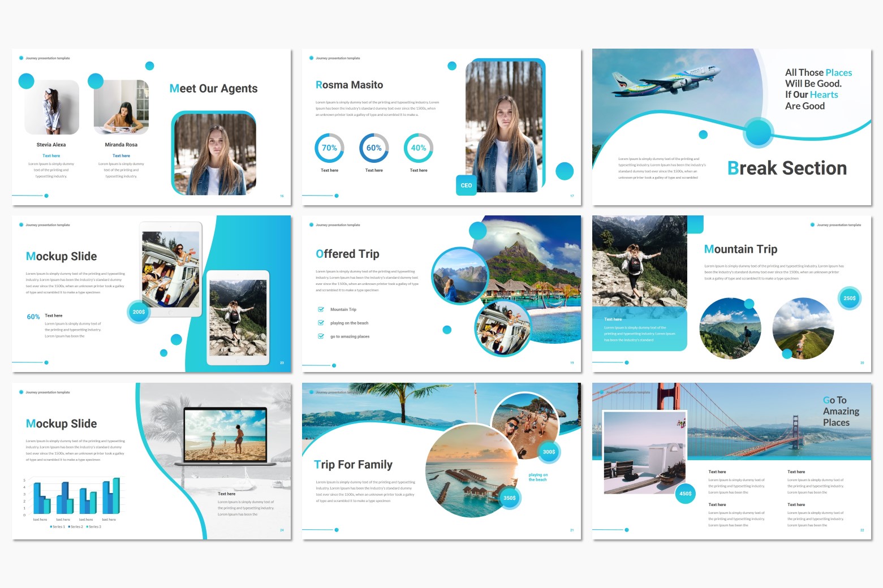883x588 pixels.
Task: Select the 350$ price circle
Action: tap(510, 498)
